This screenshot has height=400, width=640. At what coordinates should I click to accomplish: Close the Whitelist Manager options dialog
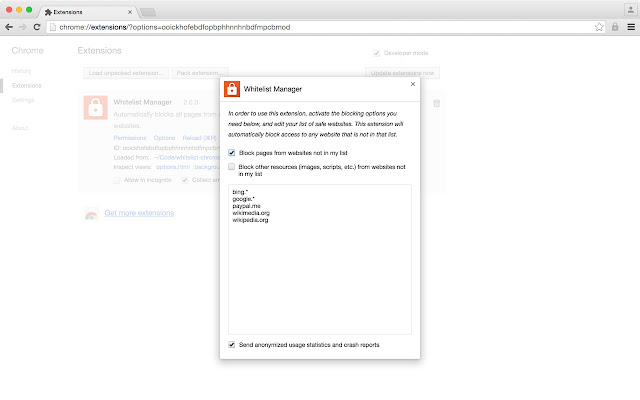pyautogui.click(x=413, y=84)
